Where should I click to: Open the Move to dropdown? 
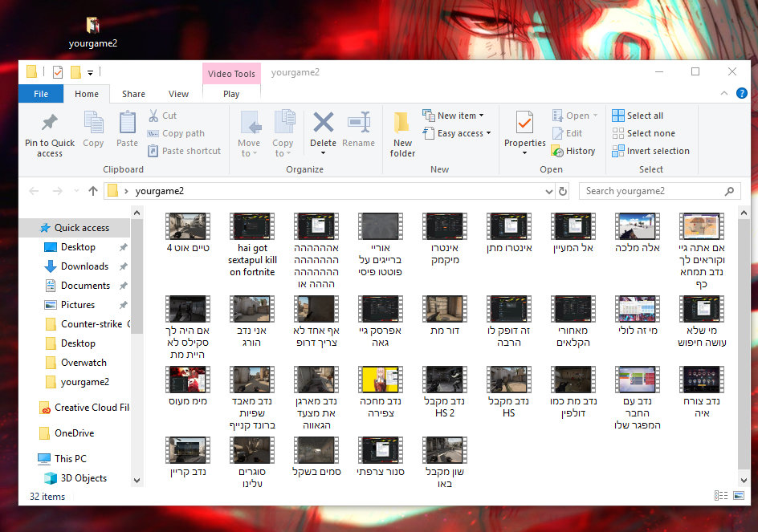coord(249,134)
